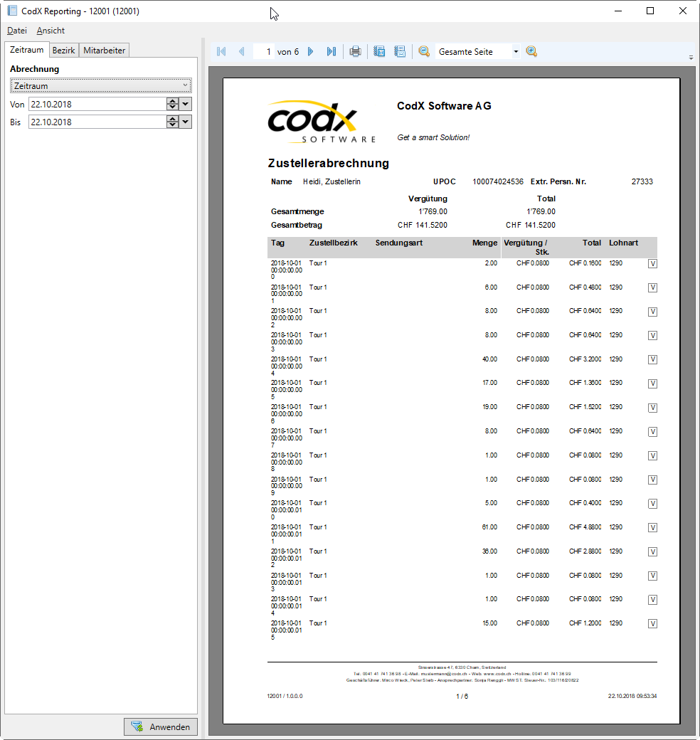This screenshot has width=700, height=740.
Task: Print the report with the printer icon
Action: coord(355,51)
